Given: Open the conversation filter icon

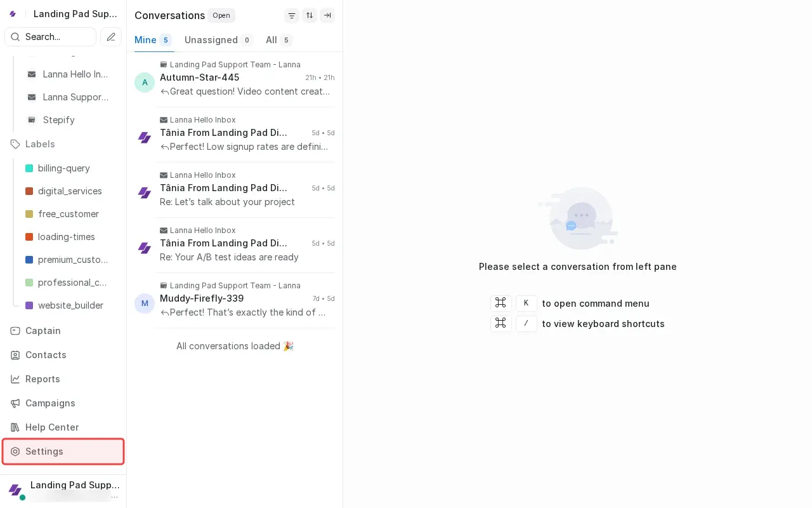Looking at the screenshot, I should (x=292, y=15).
